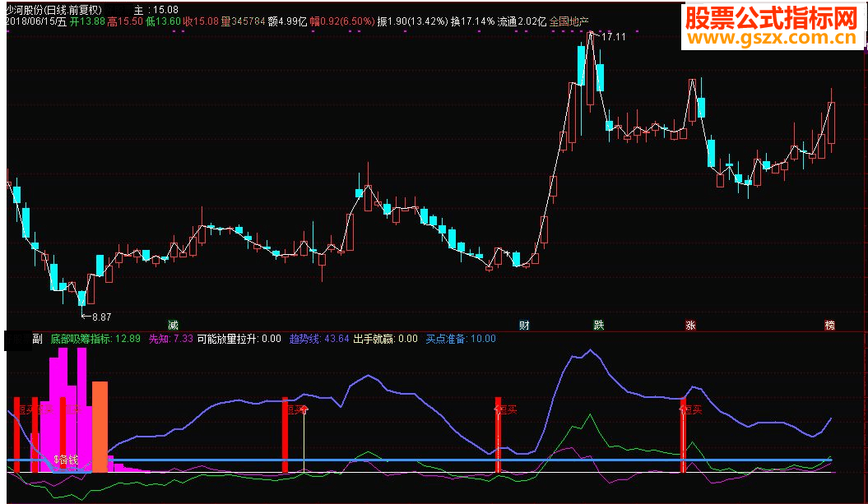Click the 涨 event marker below the chart
This screenshot has height=504, width=868.
tap(690, 326)
